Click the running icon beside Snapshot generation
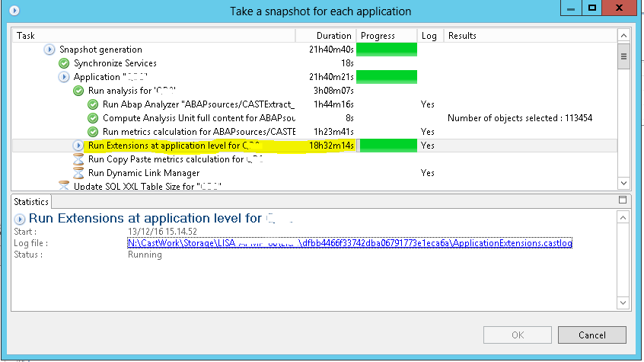 point(49,50)
